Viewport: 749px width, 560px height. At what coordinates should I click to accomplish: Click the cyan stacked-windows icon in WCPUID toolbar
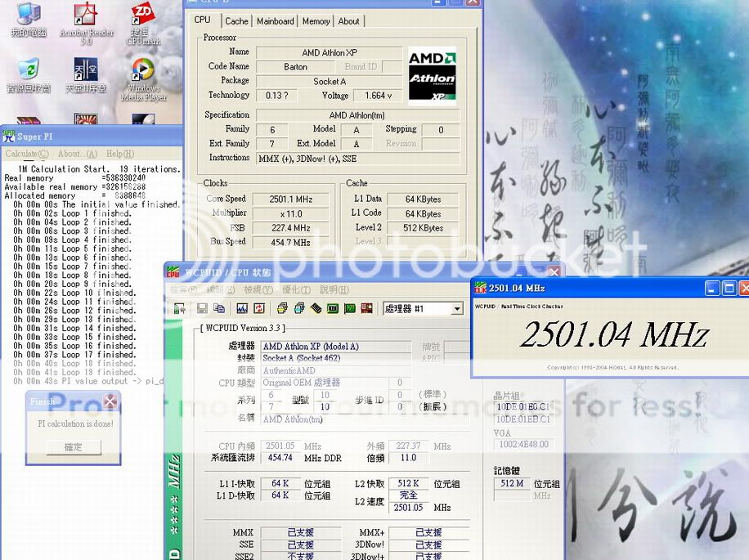tap(299, 308)
